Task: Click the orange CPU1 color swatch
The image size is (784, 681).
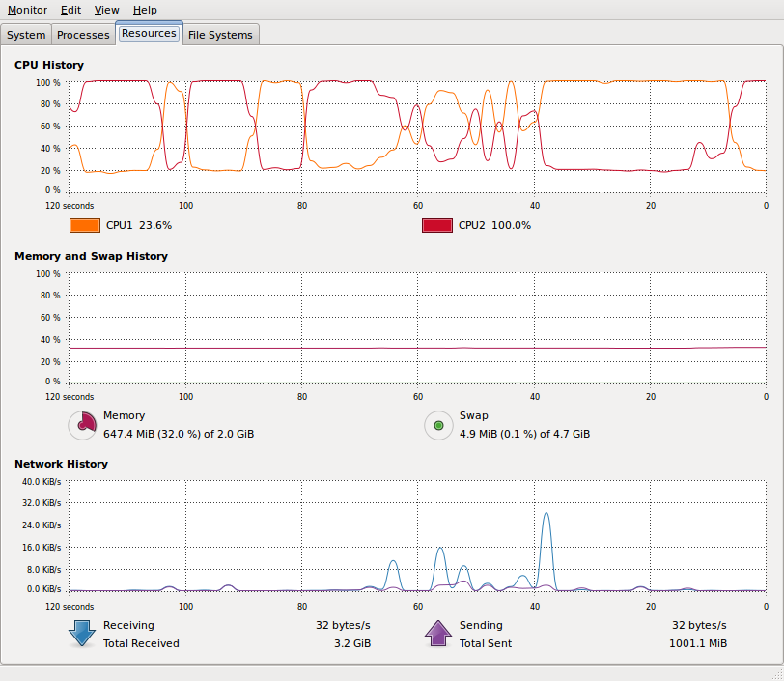Action: tap(85, 226)
